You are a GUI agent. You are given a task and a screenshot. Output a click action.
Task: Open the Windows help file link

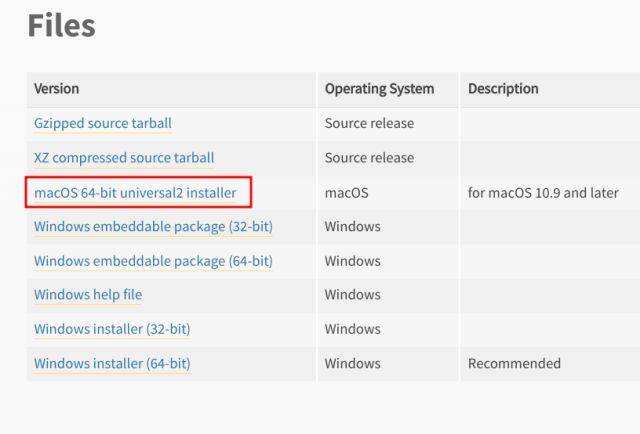click(88, 295)
